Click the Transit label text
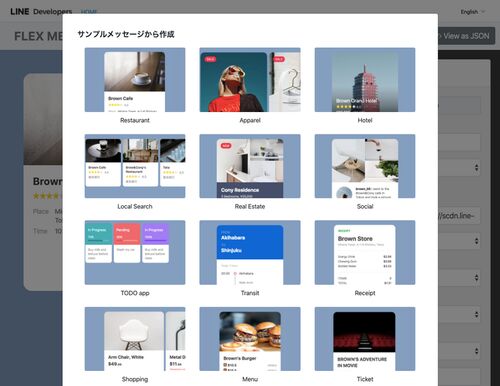This screenshot has width=500, height=386. click(x=250, y=293)
